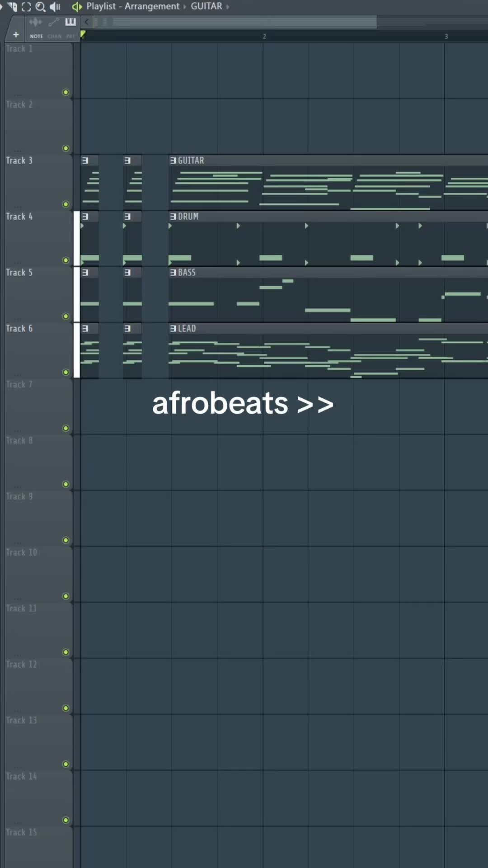
Task: Click the horizontal scrollbar at top
Action: (x=244, y=22)
